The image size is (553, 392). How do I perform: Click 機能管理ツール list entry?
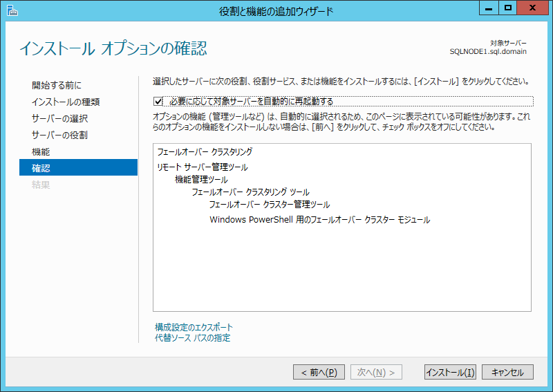coord(201,180)
